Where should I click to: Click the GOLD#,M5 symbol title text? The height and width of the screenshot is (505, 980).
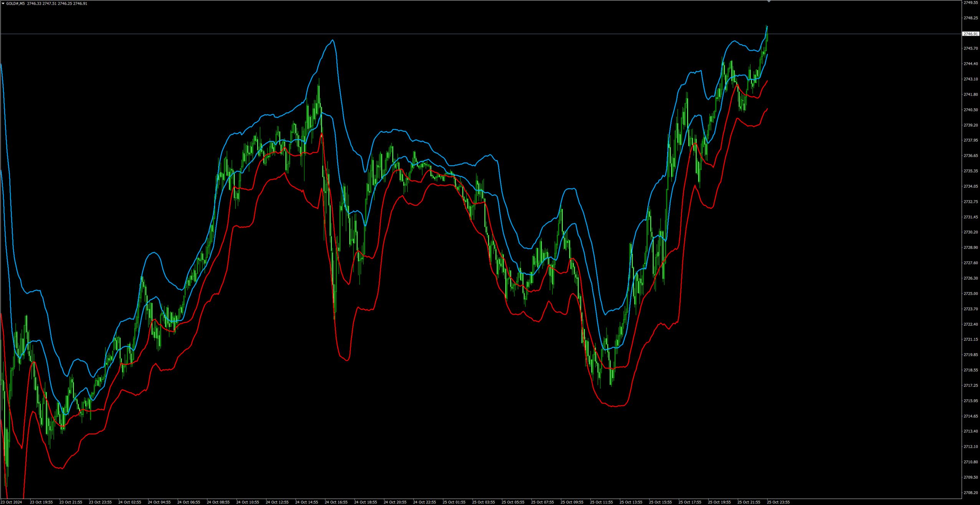click(15, 3)
